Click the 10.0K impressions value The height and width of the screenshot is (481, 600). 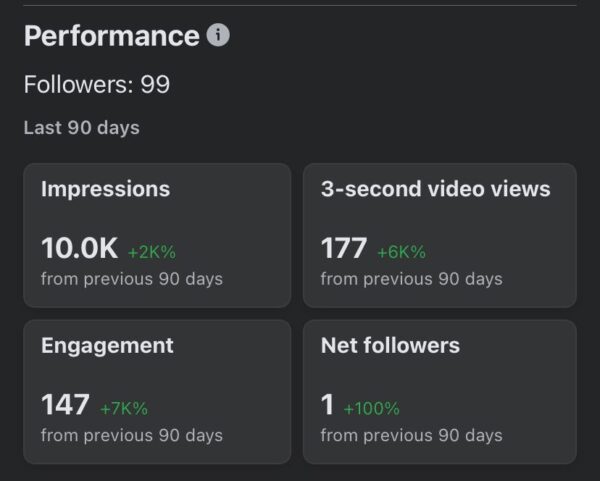[79, 248]
